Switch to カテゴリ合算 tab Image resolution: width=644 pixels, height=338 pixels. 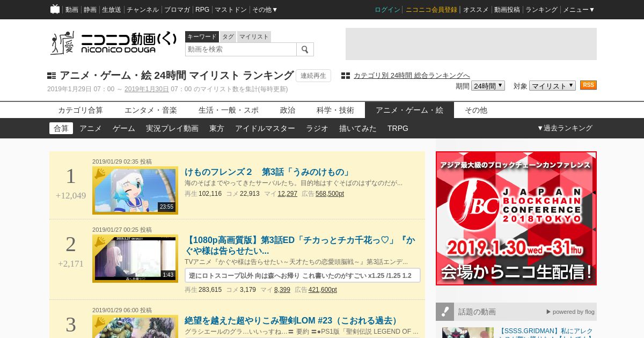(80, 110)
